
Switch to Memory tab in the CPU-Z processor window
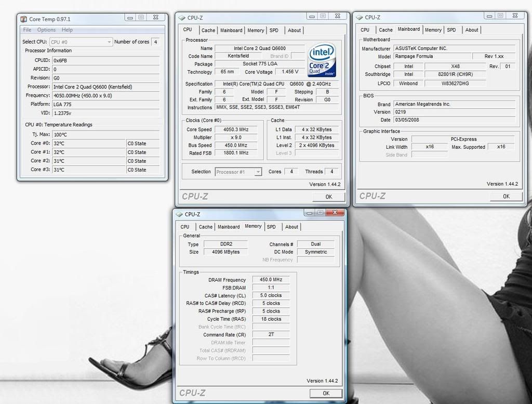256,30
